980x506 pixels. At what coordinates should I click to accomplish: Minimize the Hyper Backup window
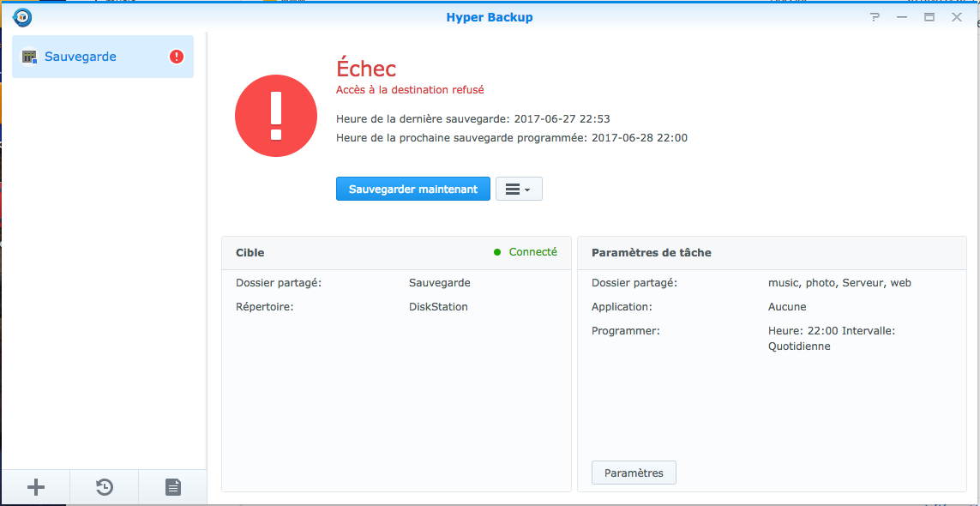[902, 17]
